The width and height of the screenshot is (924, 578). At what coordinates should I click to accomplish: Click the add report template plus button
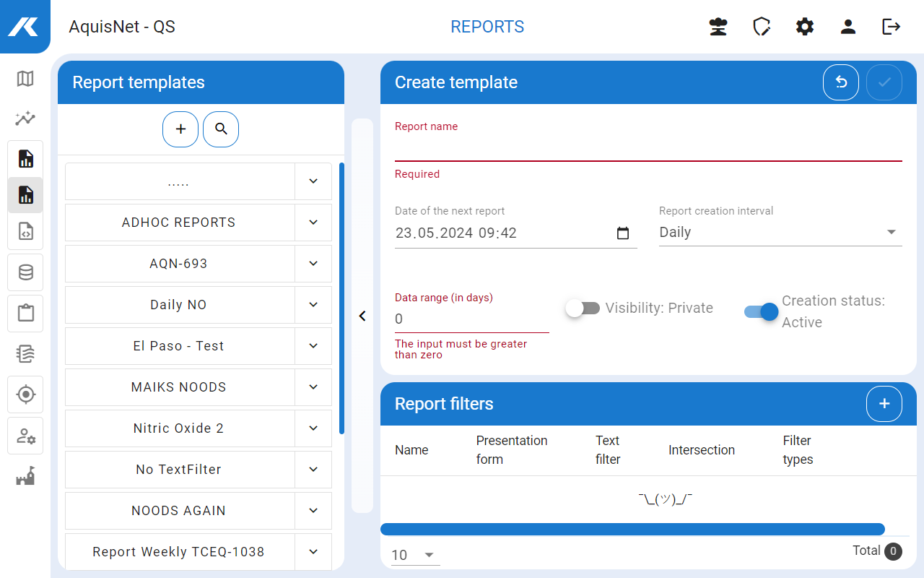[180, 129]
